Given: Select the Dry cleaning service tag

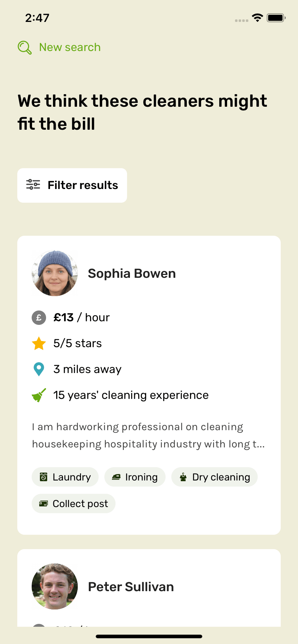Looking at the screenshot, I should 215,477.
